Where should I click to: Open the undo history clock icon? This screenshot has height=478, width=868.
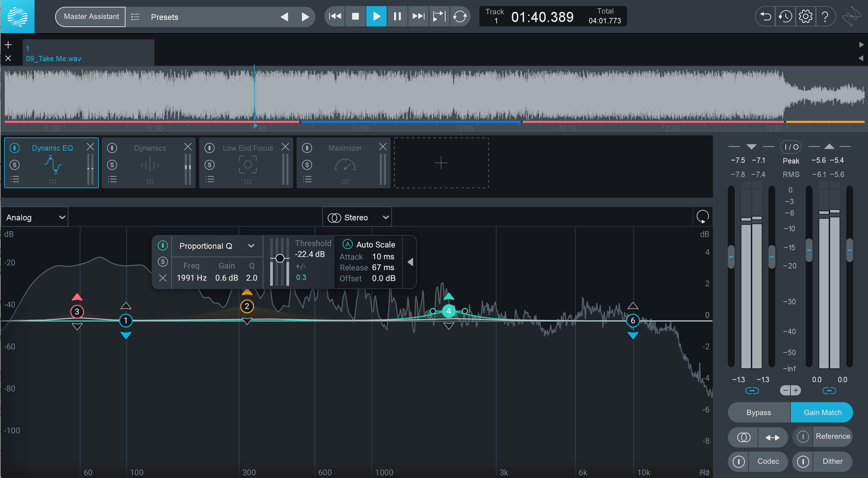pyautogui.click(x=785, y=16)
